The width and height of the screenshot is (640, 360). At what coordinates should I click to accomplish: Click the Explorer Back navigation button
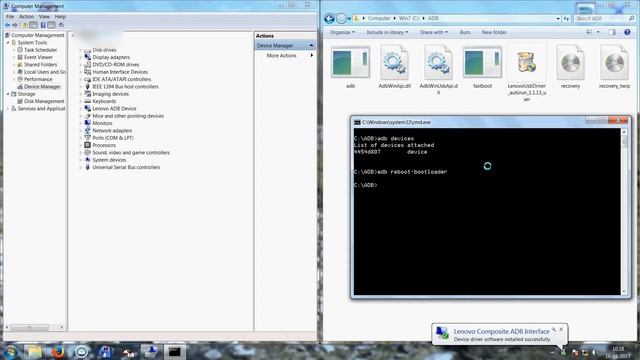(329, 18)
